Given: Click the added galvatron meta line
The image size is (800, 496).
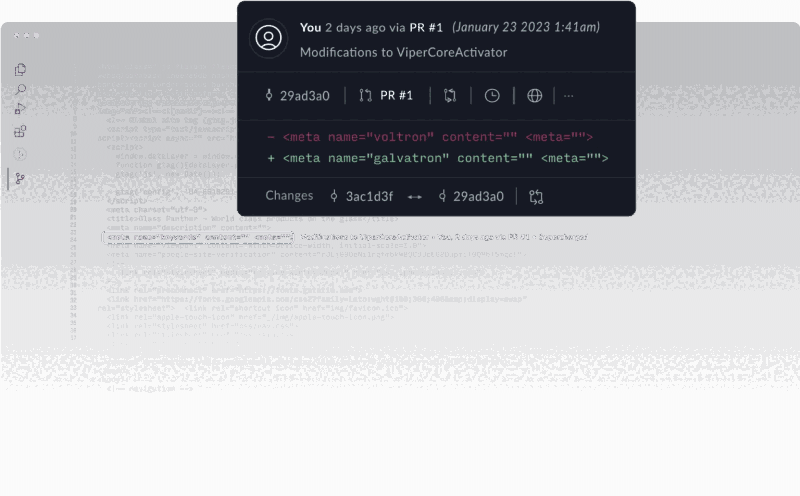Looking at the screenshot, I should click(438, 158).
